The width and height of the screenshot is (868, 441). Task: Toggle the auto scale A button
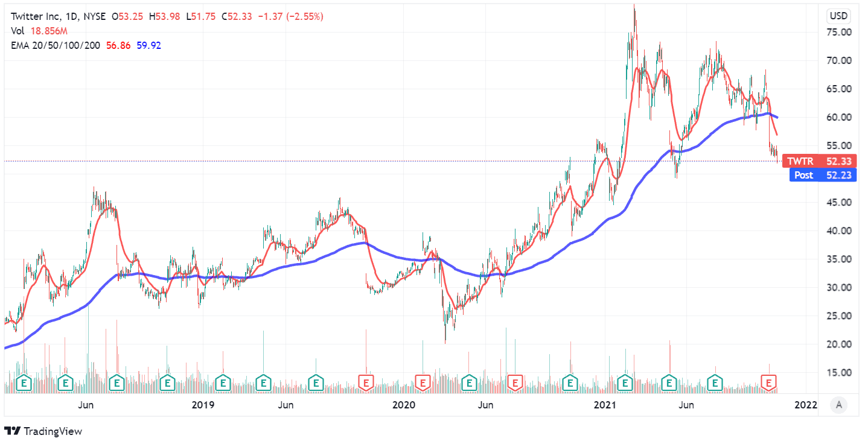point(838,405)
